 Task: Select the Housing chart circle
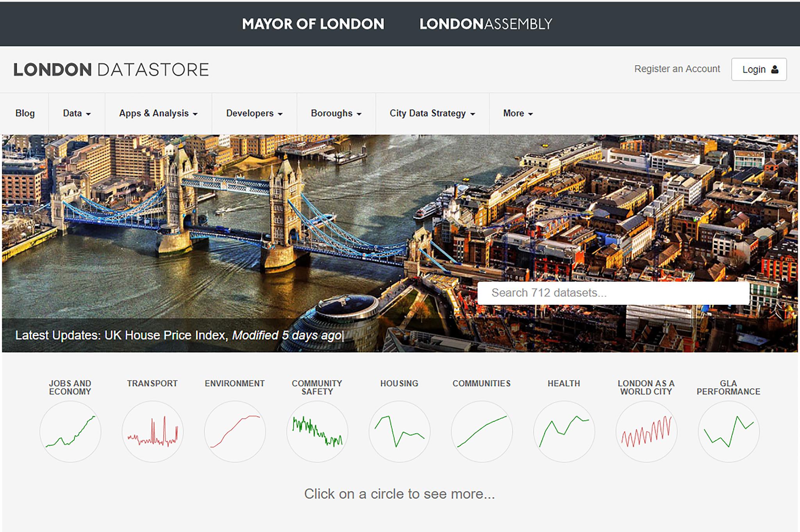[x=399, y=432]
